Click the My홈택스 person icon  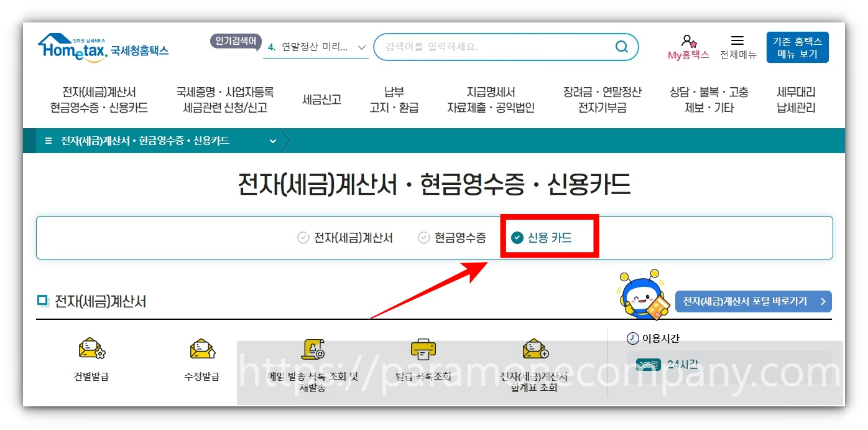click(x=688, y=40)
